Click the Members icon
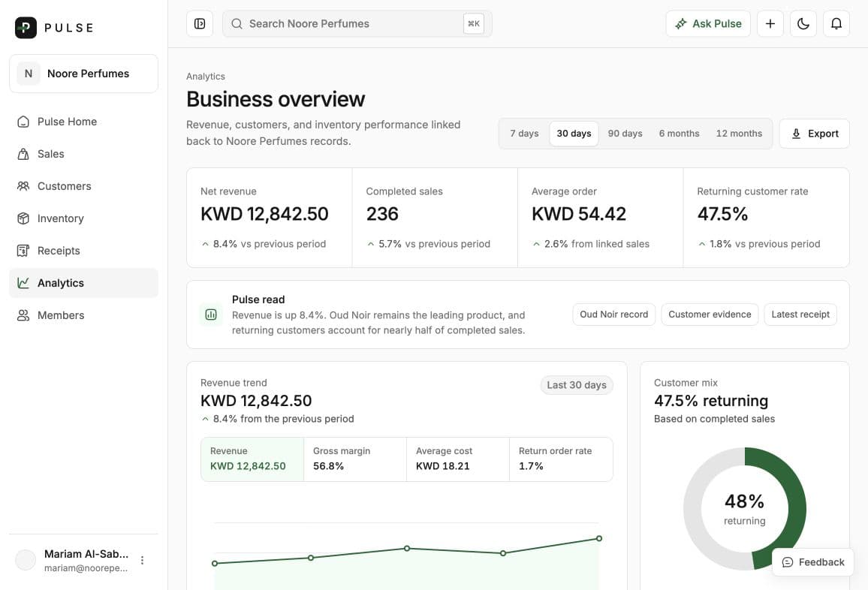 click(x=23, y=315)
